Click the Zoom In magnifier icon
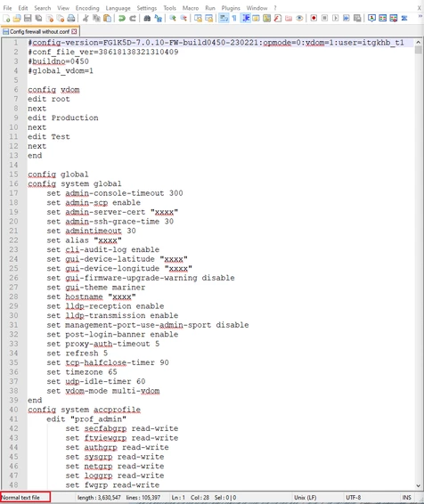424x504 pixels. [x=173, y=19]
